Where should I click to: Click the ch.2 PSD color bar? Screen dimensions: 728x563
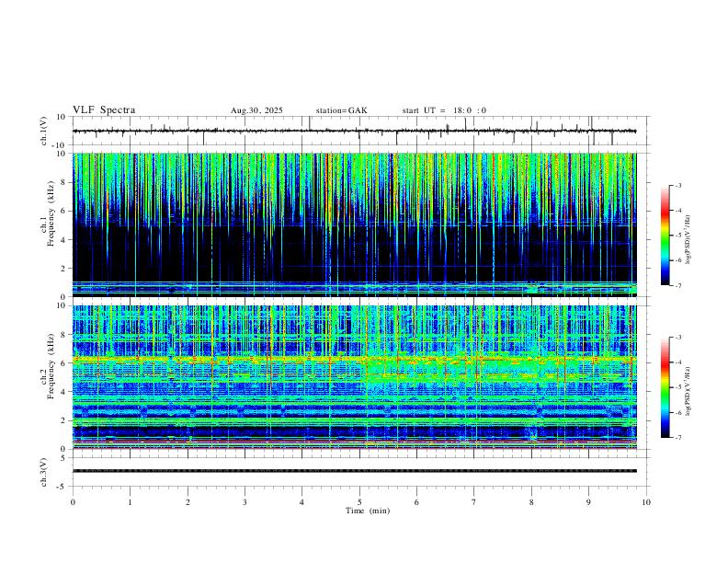coord(665,387)
